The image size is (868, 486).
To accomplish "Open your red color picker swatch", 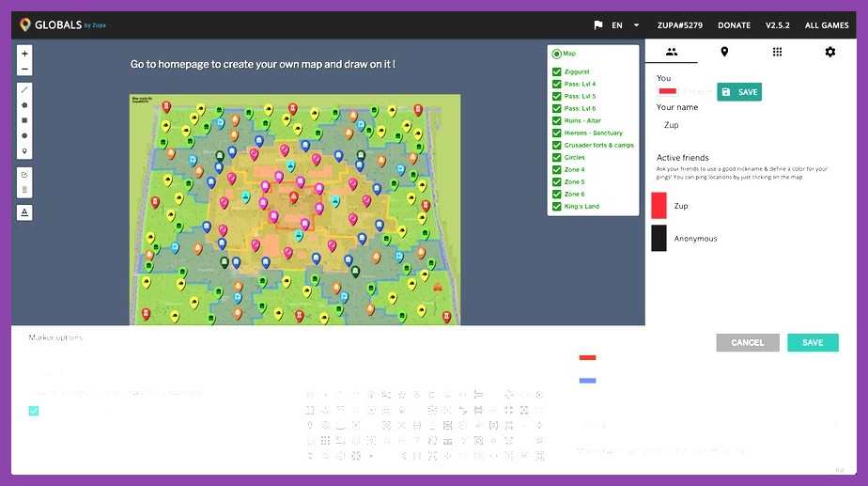I will click(667, 91).
